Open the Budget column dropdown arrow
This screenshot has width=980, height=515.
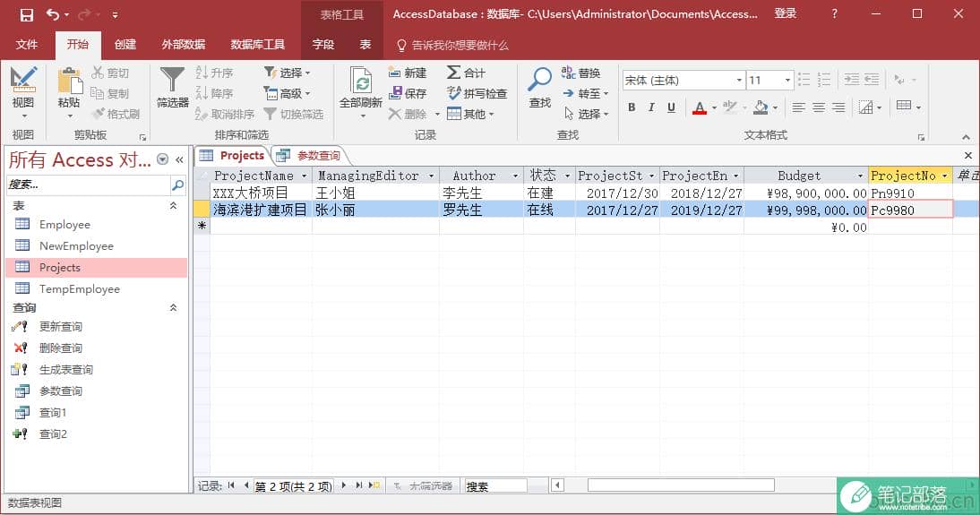pyautogui.click(x=860, y=176)
